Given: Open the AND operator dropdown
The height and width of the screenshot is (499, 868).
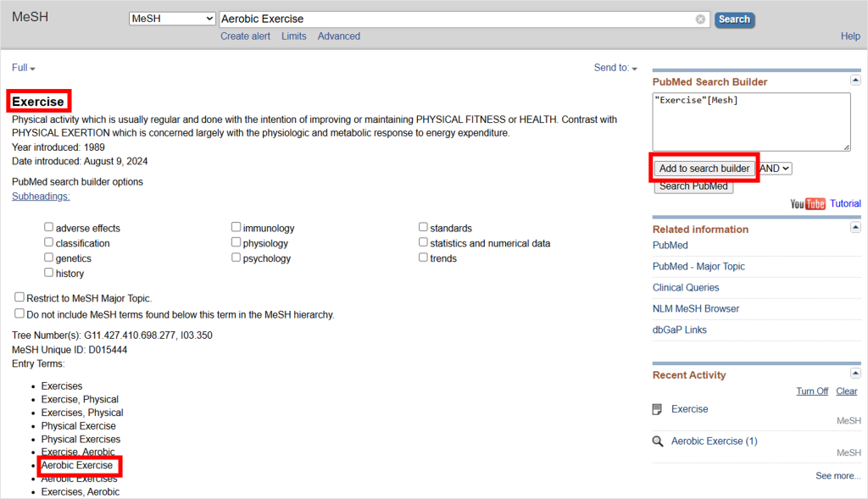Looking at the screenshot, I should (x=775, y=169).
